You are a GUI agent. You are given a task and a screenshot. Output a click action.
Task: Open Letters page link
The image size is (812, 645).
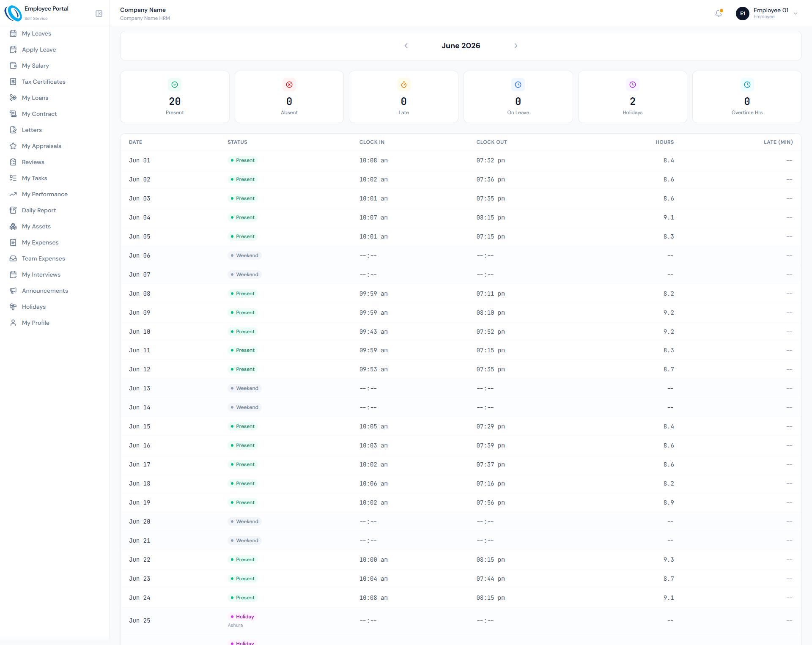click(55, 130)
